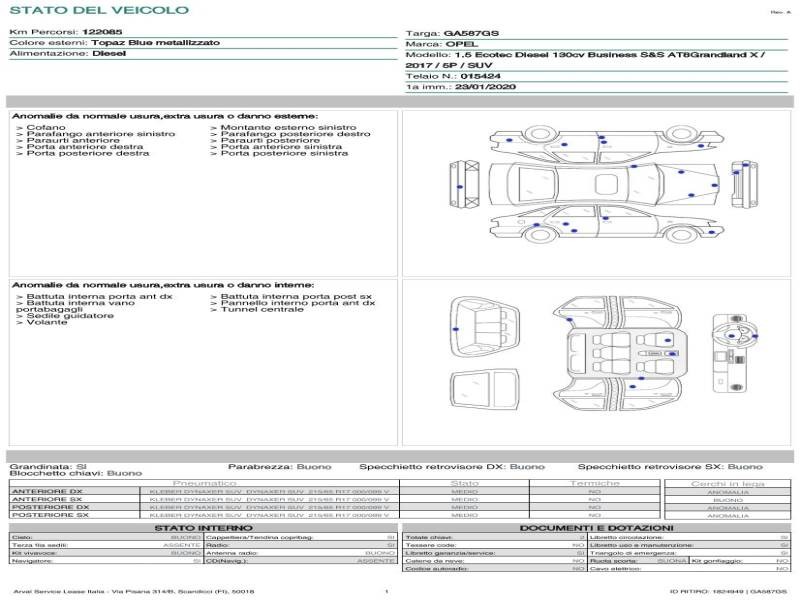Click the Volante entry

tap(42, 322)
